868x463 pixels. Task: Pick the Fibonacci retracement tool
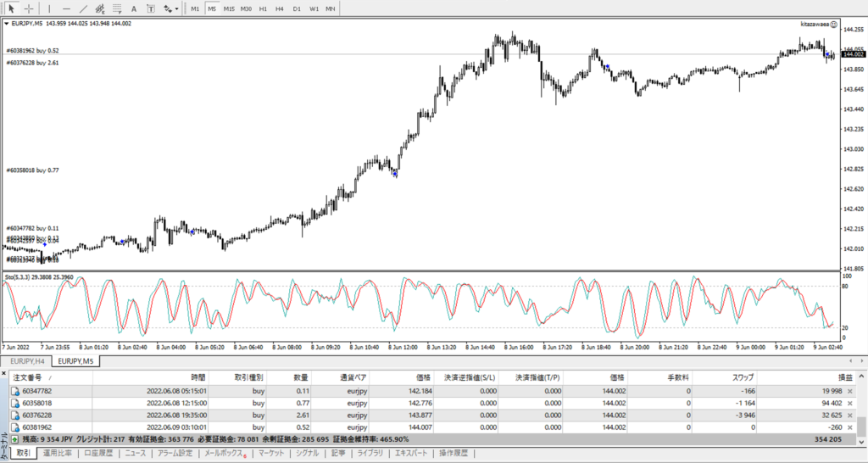tap(116, 8)
